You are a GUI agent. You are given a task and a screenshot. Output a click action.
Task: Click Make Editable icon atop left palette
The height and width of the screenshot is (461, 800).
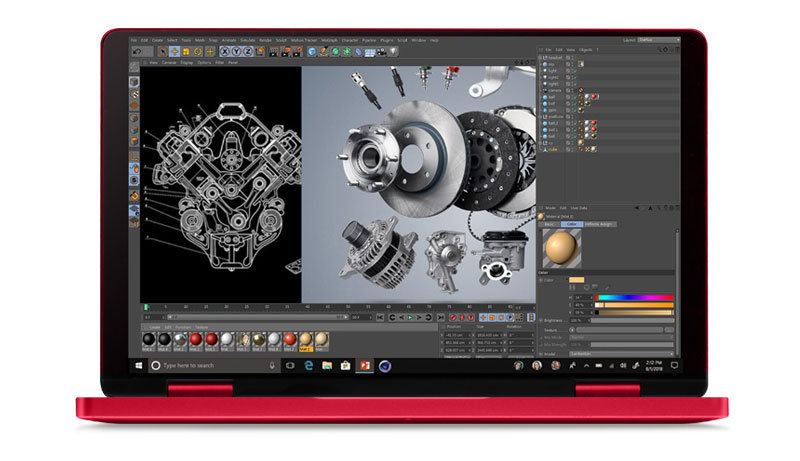134,67
